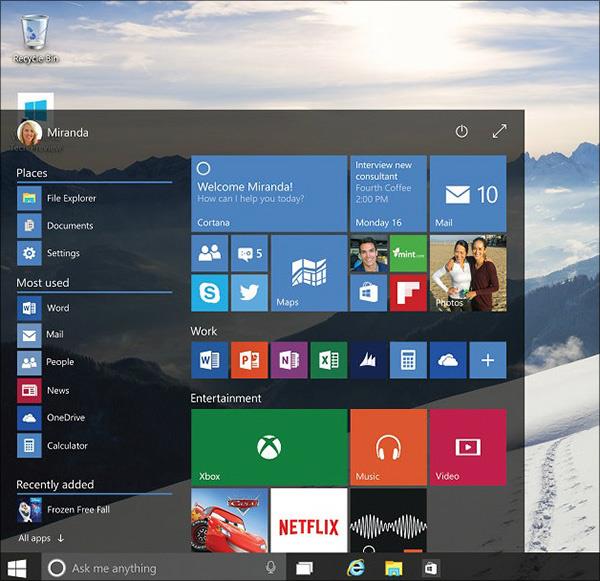Viewport: 600px width, 581px height.
Task: Open the Mint.com tile
Action: (408, 254)
